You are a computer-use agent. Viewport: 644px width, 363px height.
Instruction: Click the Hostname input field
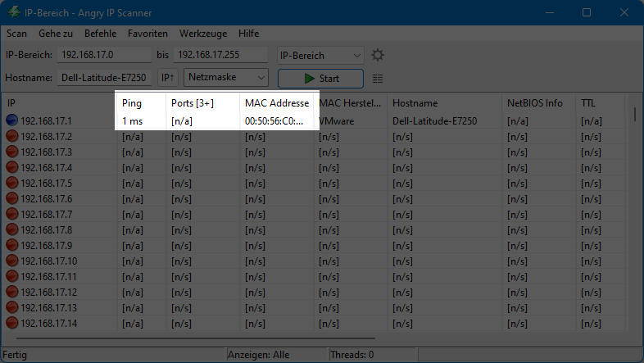tap(104, 78)
